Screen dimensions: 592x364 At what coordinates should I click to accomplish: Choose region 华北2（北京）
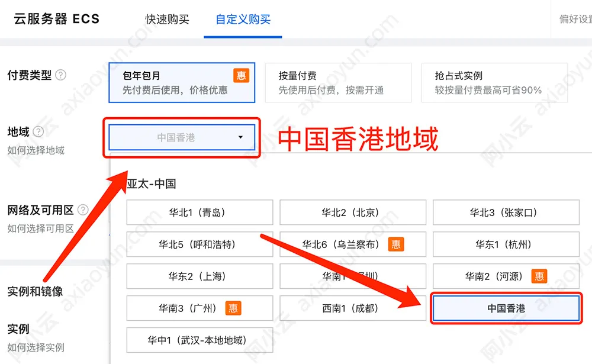pyautogui.click(x=353, y=212)
